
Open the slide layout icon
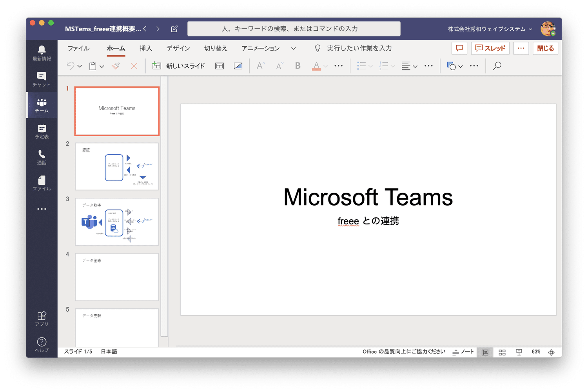coord(220,66)
